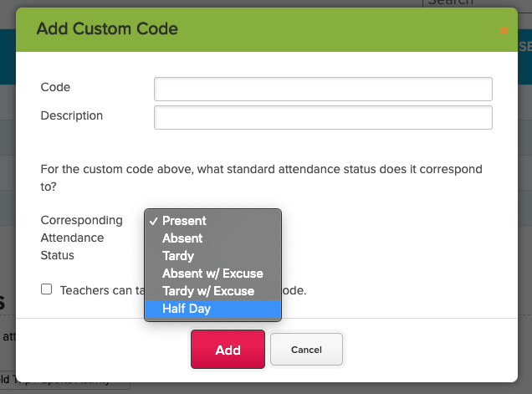
Task: Select Present from the status list
Action: 184,221
